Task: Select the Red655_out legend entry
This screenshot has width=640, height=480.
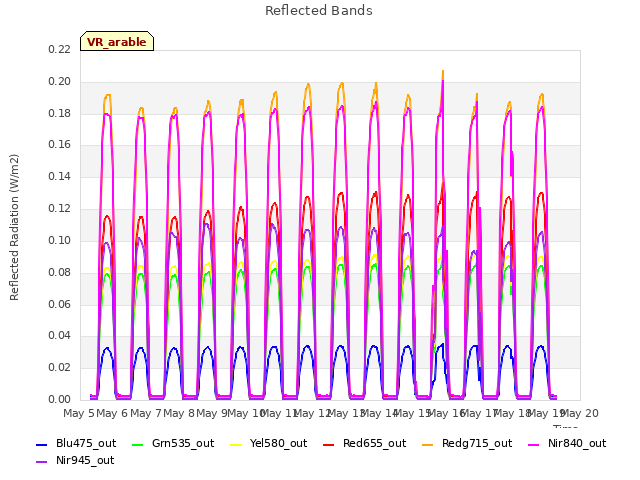Action: [x=364, y=443]
